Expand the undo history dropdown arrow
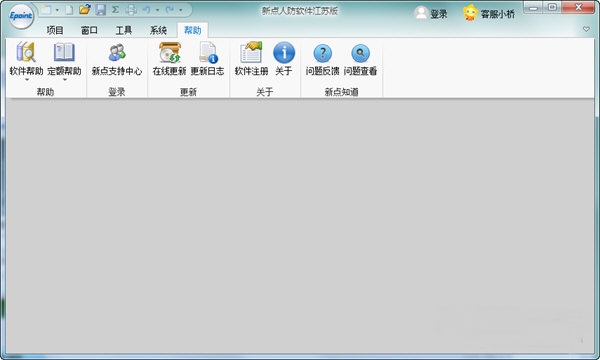Screen dimensions: 600x360 157,10
